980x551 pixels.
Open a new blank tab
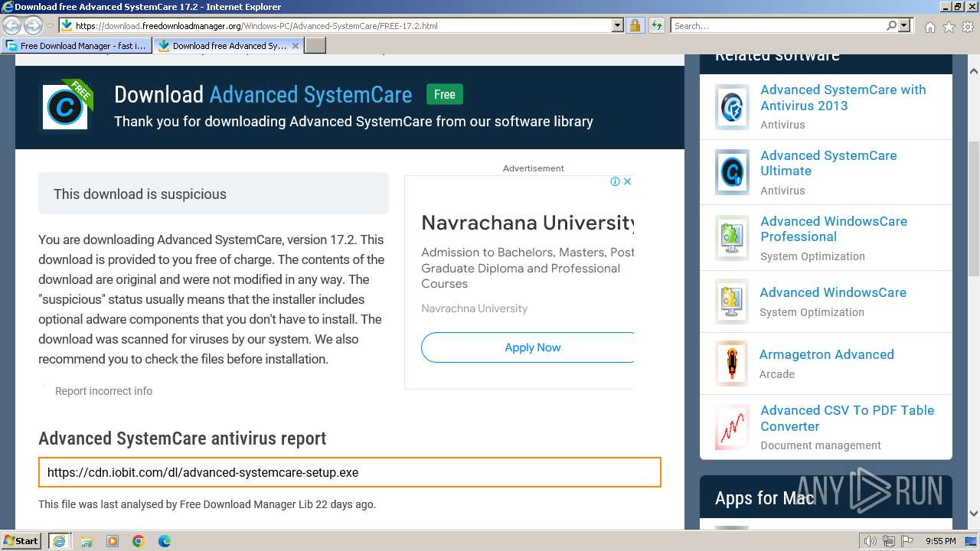pyautogui.click(x=315, y=46)
